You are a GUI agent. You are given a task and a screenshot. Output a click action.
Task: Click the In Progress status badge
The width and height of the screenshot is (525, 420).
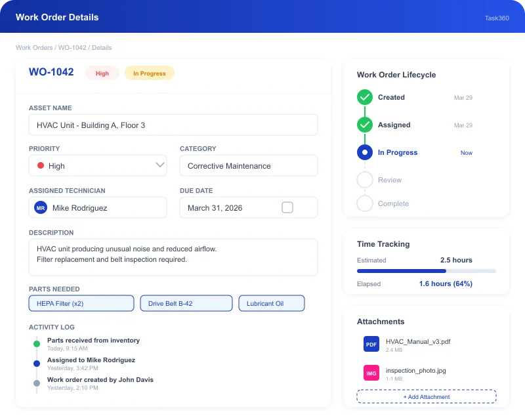coord(150,73)
